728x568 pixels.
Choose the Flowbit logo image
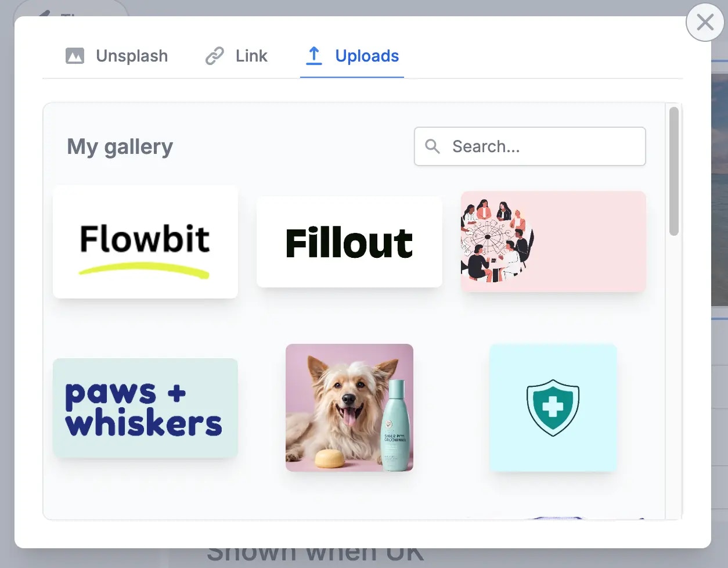pyautogui.click(x=145, y=242)
